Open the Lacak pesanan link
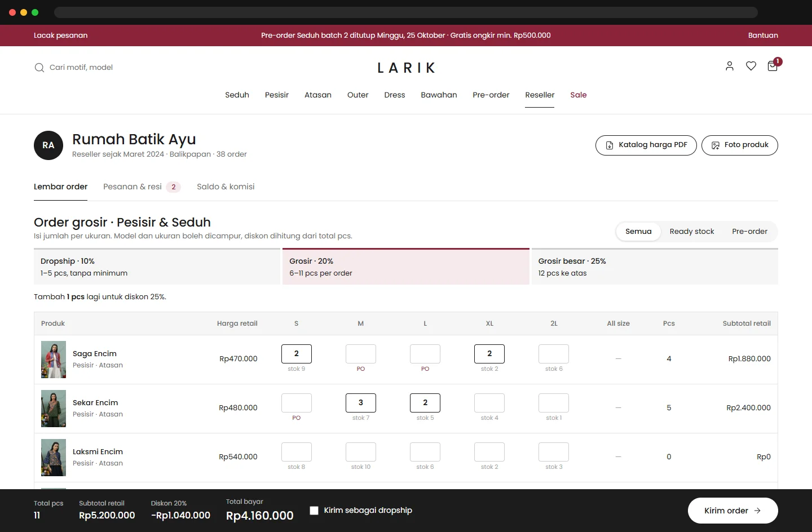This screenshot has width=812, height=532. [x=60, y=35]
